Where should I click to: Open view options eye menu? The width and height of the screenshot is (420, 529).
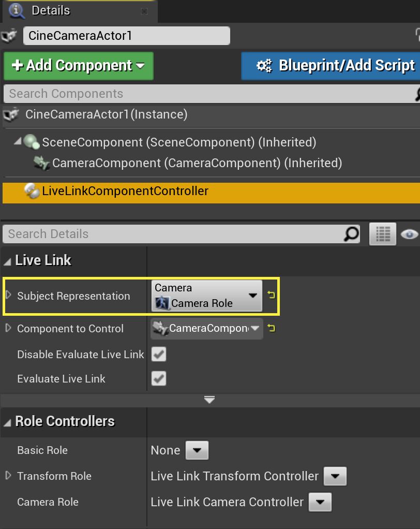[x=409, y=234]
